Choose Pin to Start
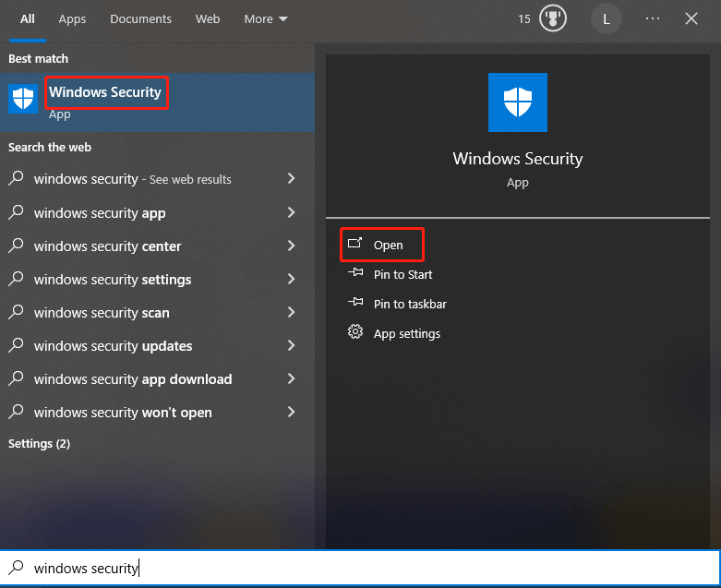The image size is (721, 588). (x=403, y=274)
